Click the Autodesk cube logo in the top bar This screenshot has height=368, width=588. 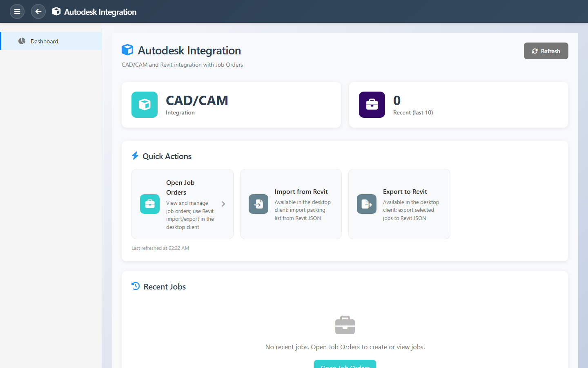click(56, 11)
